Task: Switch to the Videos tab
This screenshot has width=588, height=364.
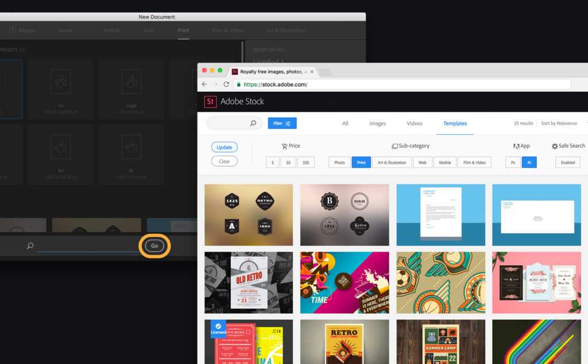Action: (415, 123)
